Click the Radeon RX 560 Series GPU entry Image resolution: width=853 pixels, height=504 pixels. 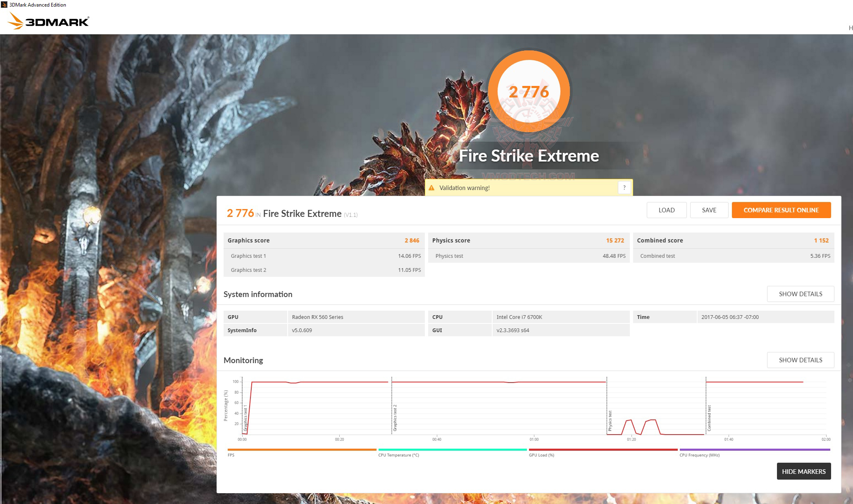point(317,317)
